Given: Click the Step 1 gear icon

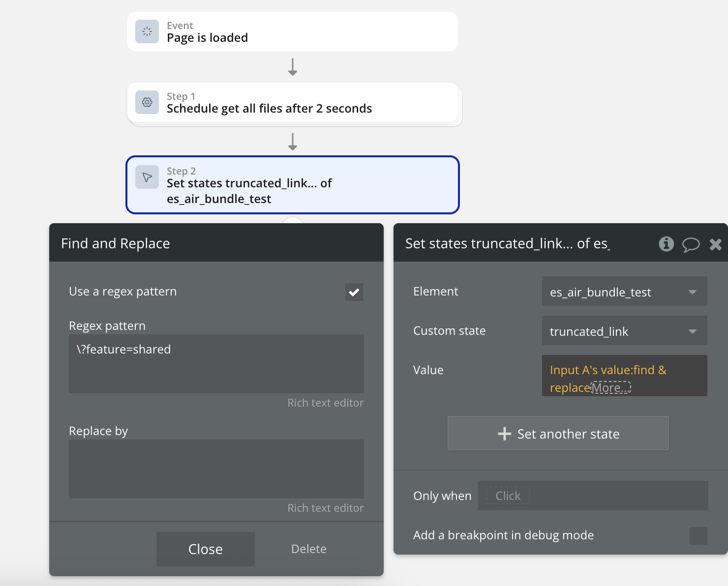Looking at the screenshot, I should pos(147,102).
